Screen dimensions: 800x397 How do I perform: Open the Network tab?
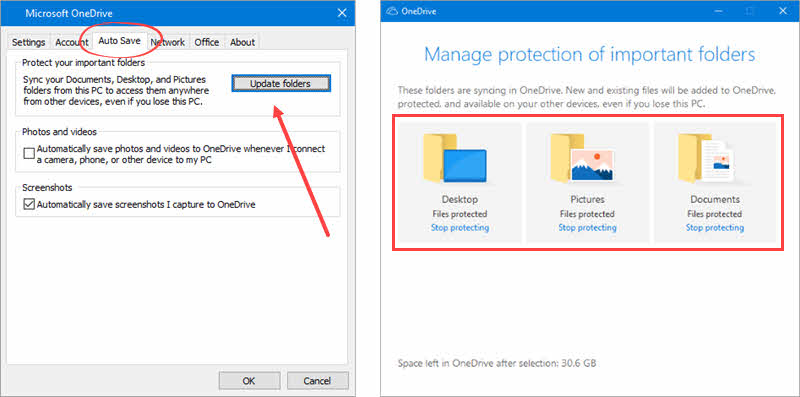tap(168, 42)
